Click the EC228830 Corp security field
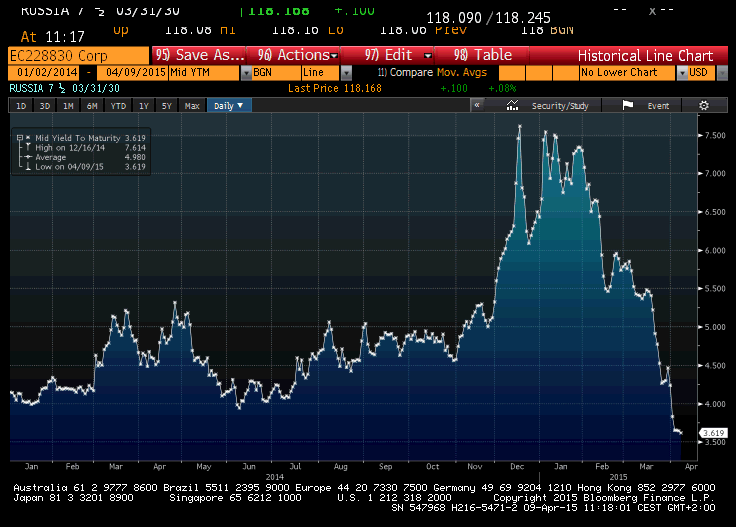Image resolution: width=736 pixels, height=527 pixels. 78,56
